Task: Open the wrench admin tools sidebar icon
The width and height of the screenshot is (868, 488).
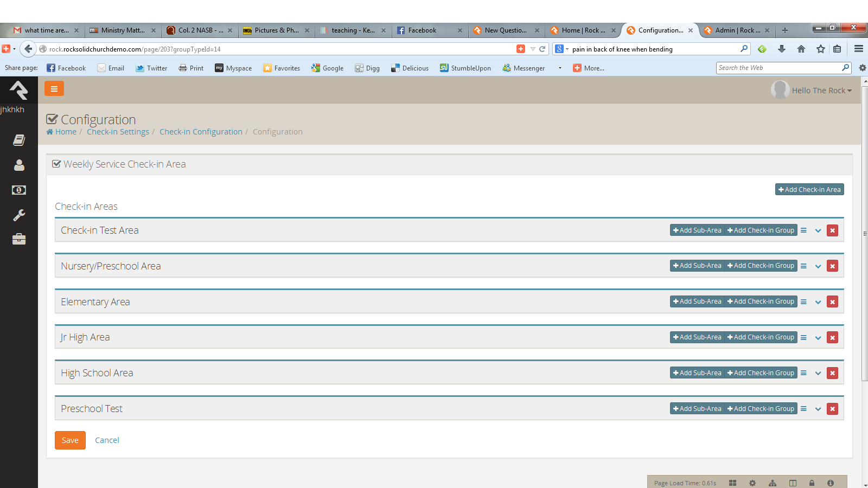Action: click(19, 215)
